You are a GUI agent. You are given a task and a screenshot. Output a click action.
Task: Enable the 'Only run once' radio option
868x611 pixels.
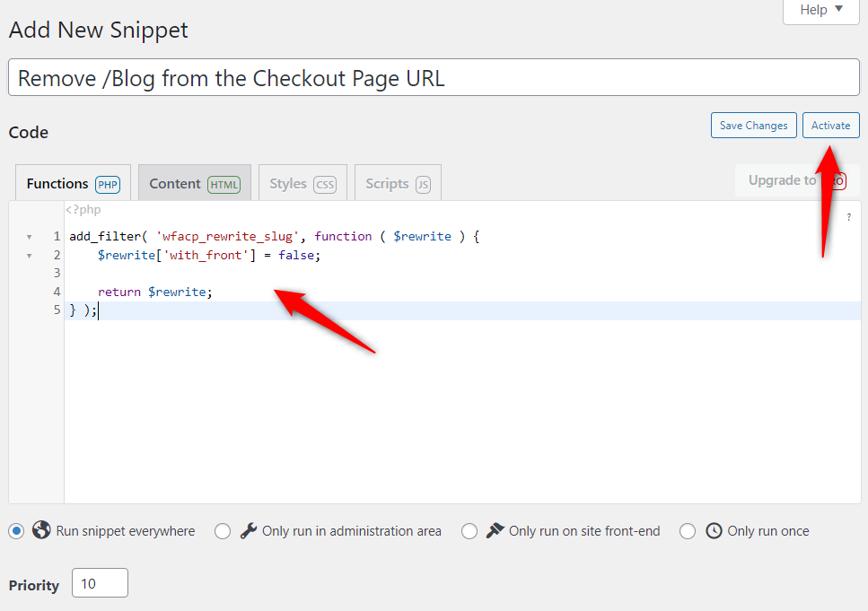click(688, 531)
